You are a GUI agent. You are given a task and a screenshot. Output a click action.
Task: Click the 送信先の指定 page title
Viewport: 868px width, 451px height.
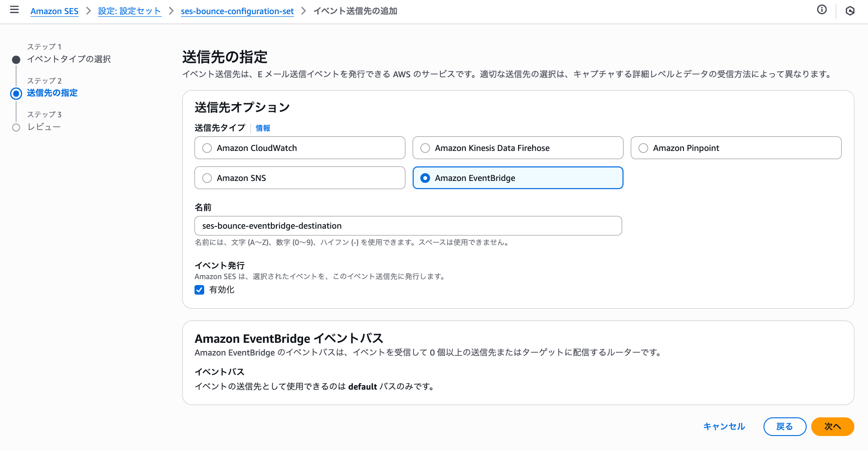pos(225,57)
